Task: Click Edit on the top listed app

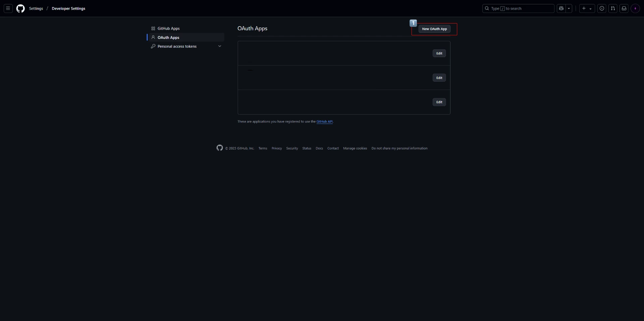Action: pos(439,53)
